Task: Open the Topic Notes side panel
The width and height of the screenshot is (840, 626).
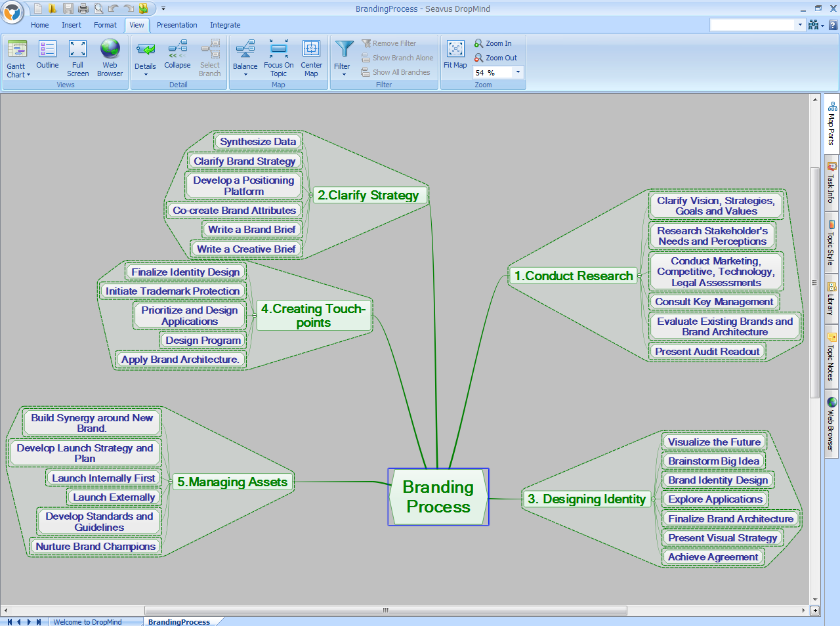Action: pos(831,357)
